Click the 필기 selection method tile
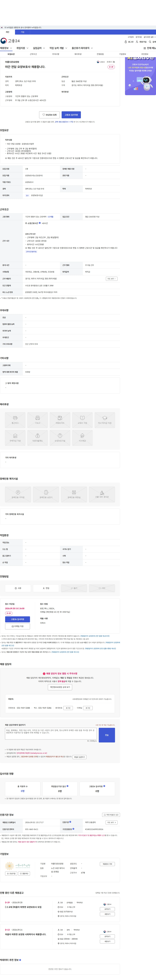Screen dimensions: 156x980 [x=74, y=588]
